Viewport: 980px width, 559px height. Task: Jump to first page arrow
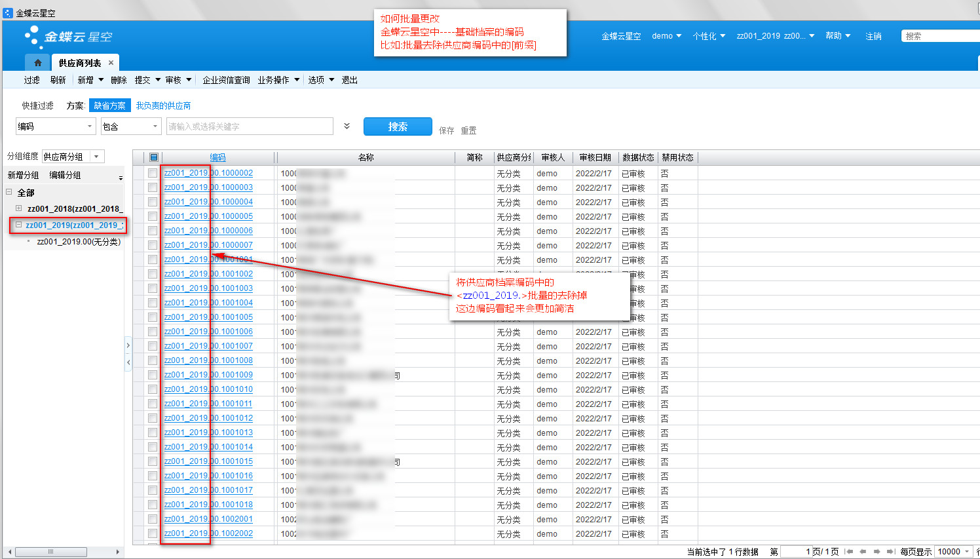tap(849, 552)
